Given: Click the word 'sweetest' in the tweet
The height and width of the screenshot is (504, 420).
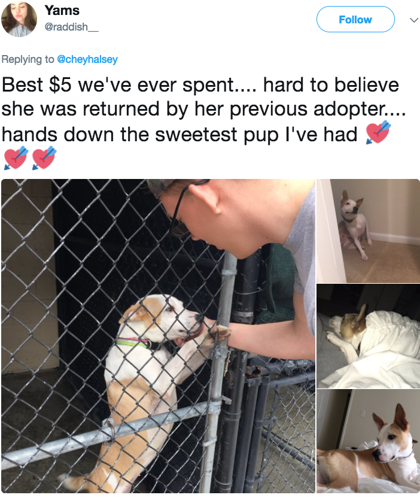Looking at the screenshot, I should 196,134.
